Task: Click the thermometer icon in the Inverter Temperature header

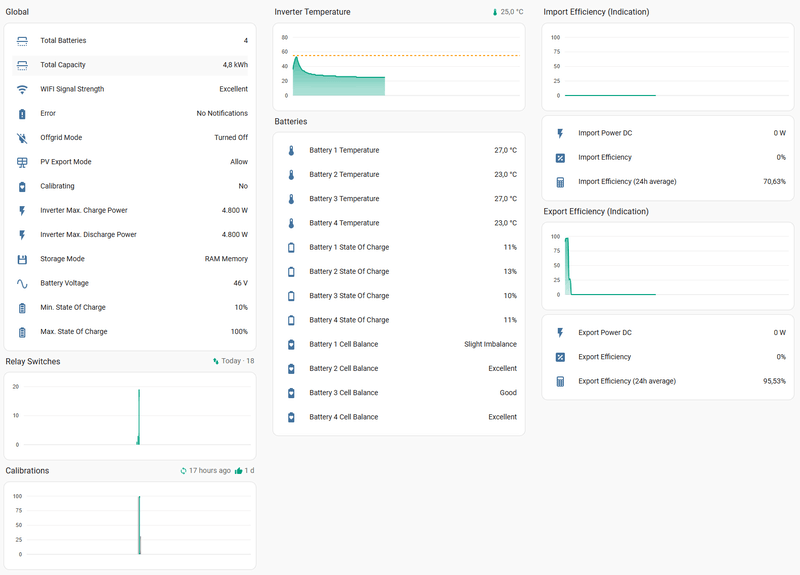Action: [495, 12]
